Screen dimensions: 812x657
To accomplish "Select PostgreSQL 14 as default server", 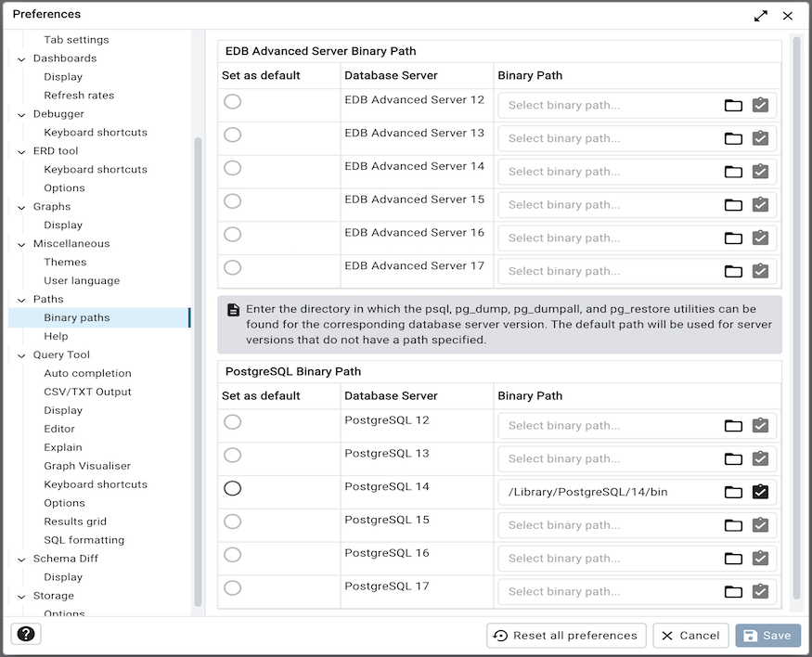I will tap(232, 487).
